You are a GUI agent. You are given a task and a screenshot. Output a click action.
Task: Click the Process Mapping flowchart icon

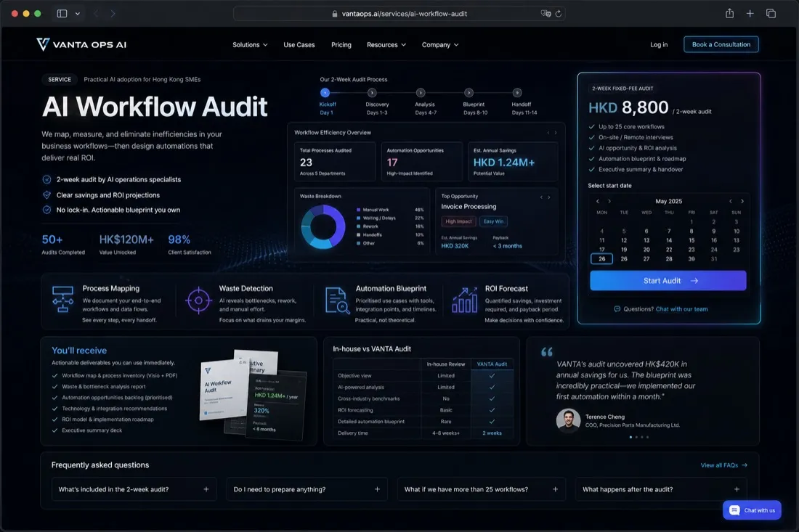click(62, 299)
